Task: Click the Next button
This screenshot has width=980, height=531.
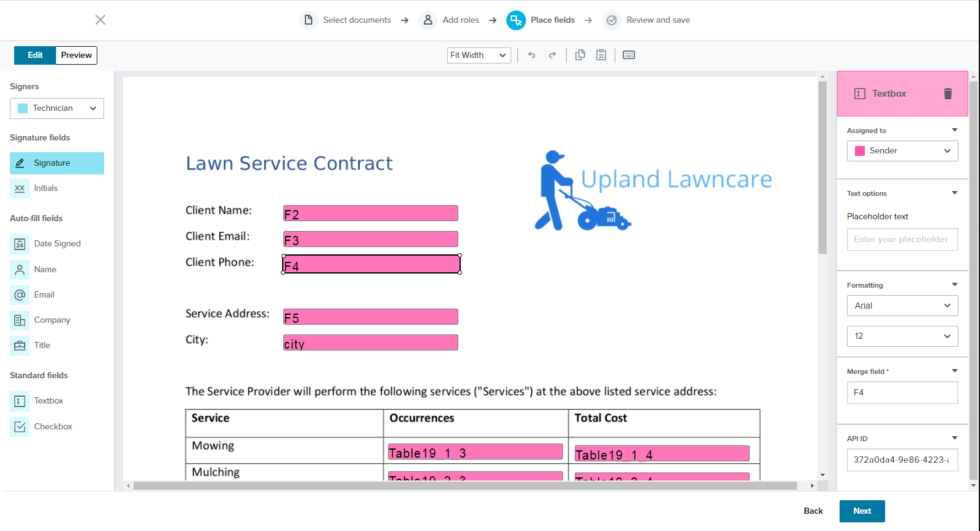Action: click(862, 511)
